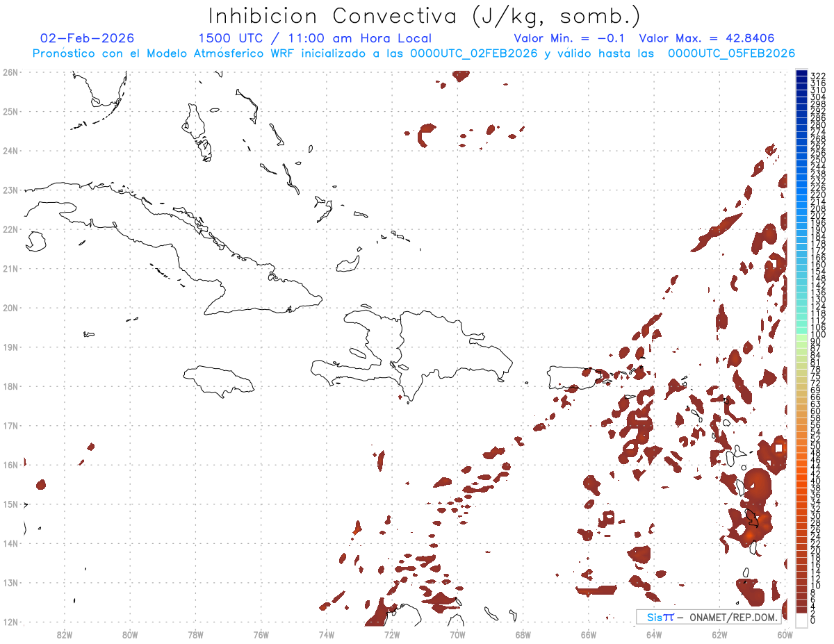The width and height of the screenshot is (834, 644).
Task: Click the '64W' longitude label
Action: click(654, 634)
